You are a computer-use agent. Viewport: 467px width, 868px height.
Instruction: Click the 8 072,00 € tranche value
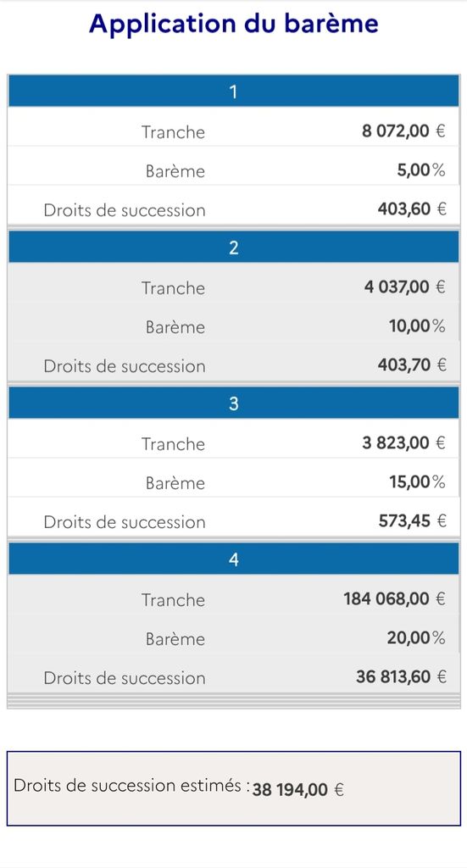coord(403,131)
